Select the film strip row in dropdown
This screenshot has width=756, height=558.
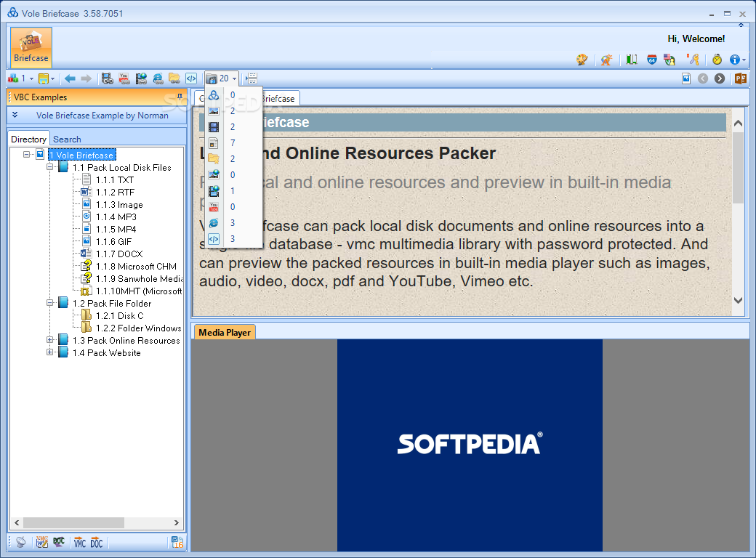pyautogui.click(x=234, y=126)
